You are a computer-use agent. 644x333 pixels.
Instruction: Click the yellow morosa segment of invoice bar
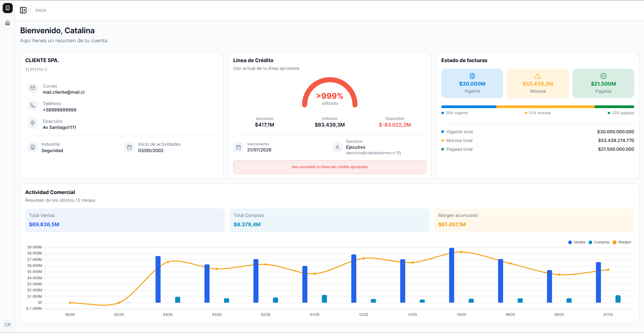pos(545,107)
